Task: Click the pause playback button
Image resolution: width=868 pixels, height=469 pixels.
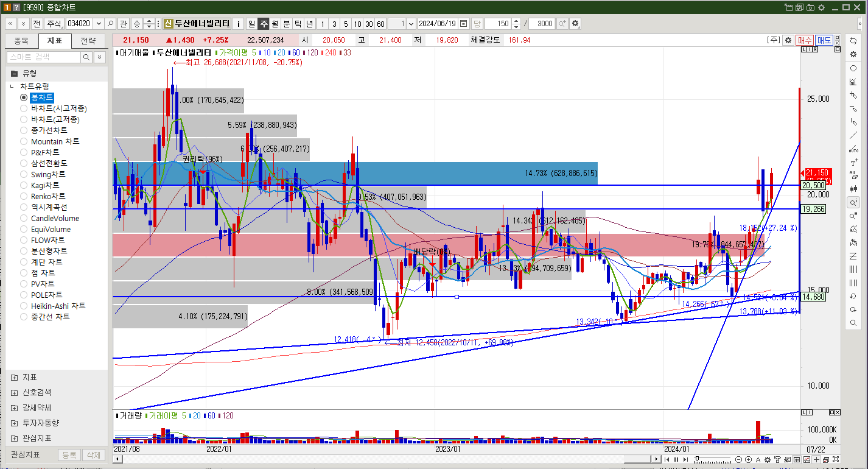Action: point(676,459)
